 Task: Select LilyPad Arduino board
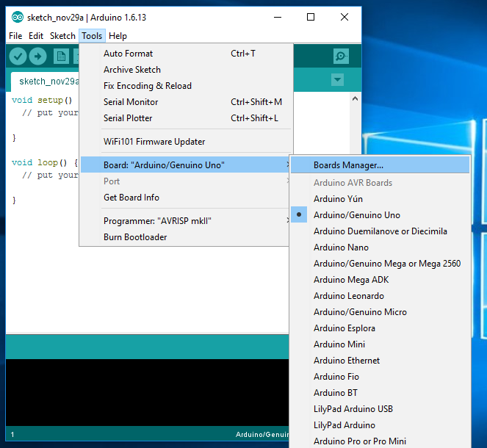380,424
